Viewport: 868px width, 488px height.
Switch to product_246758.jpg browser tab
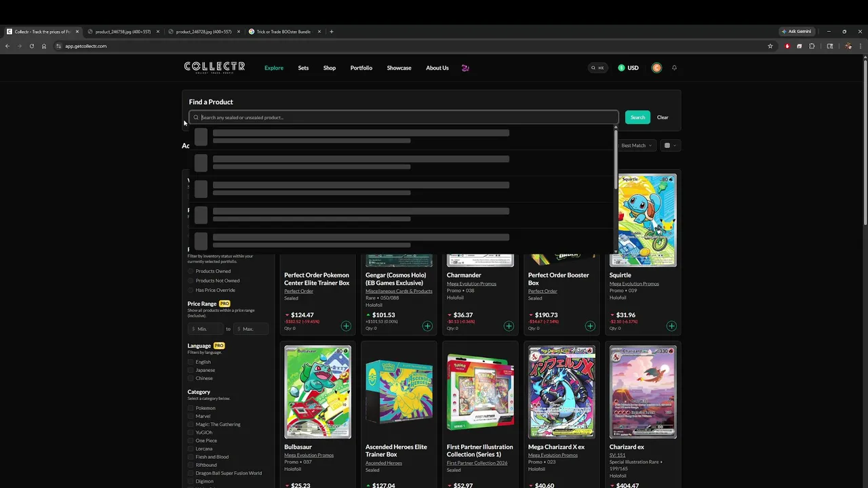123,31
